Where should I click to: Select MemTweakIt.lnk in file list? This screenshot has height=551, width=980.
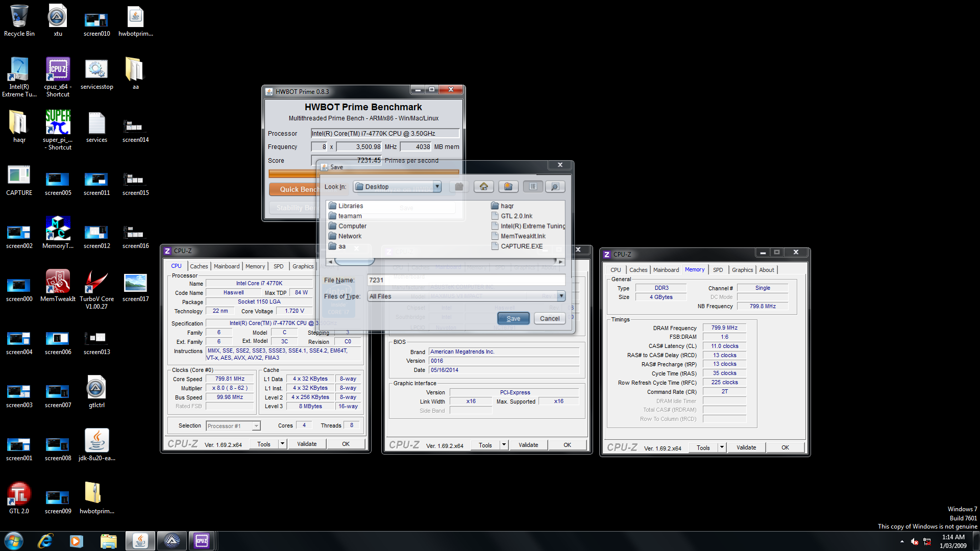pyautogui.click(x=518, y=236)
